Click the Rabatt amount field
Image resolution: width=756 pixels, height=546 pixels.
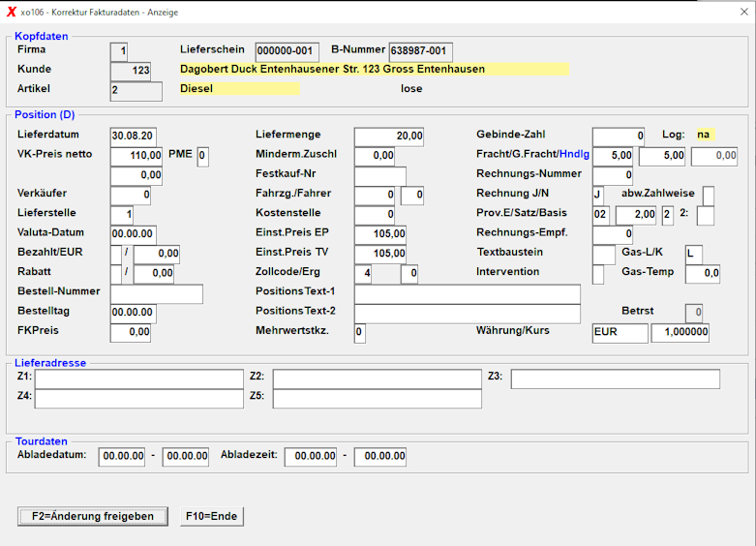point(154,273)
